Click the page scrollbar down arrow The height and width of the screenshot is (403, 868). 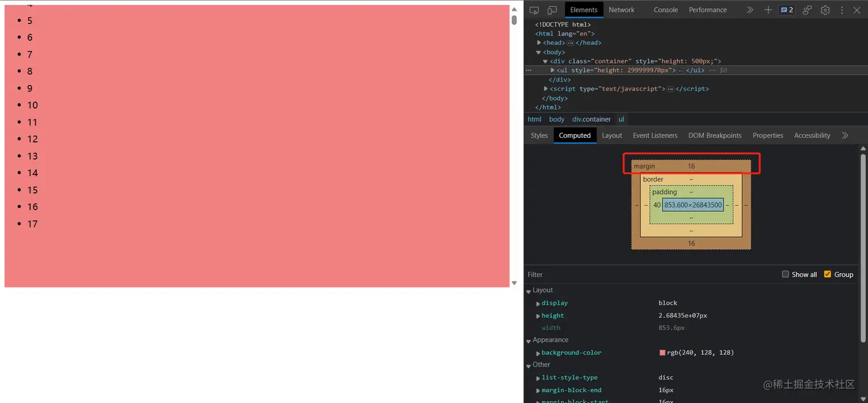[x=514, y=283]
